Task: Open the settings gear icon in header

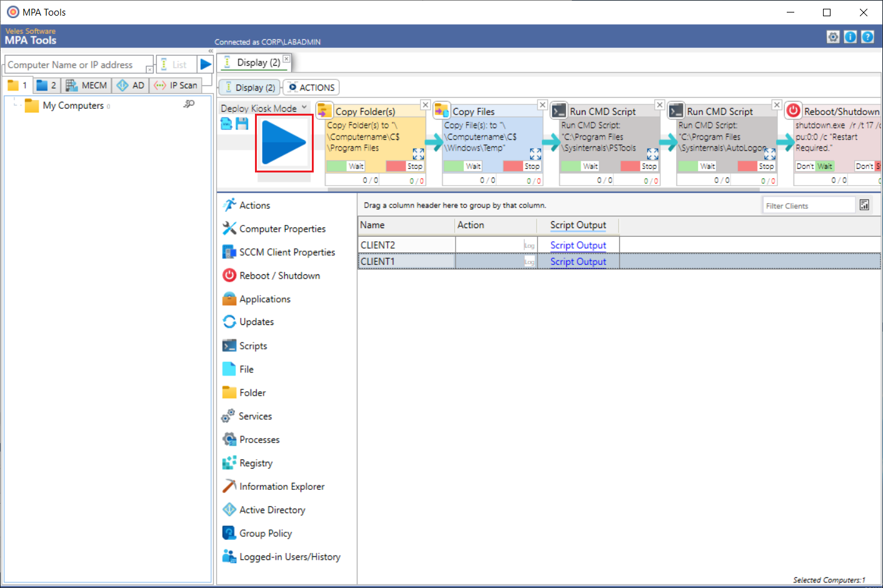Action: pos(833,37)
